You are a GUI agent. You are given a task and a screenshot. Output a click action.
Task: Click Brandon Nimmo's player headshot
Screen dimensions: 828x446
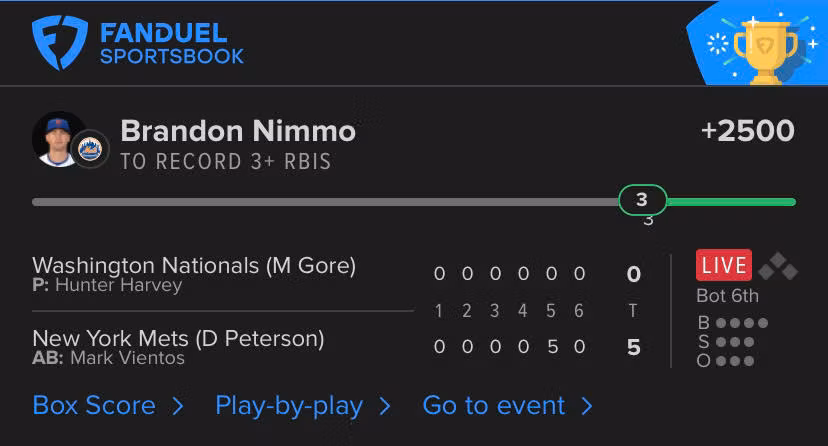pyautogui.click(x=56, y=137)
